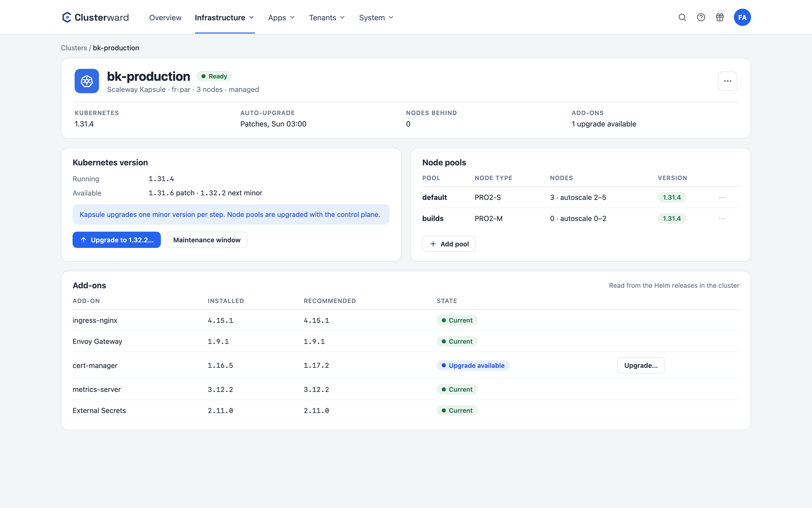This screenshot has height=508, width=812.
Task: Open the default pool row ellipsis menu
Action: 722,198
